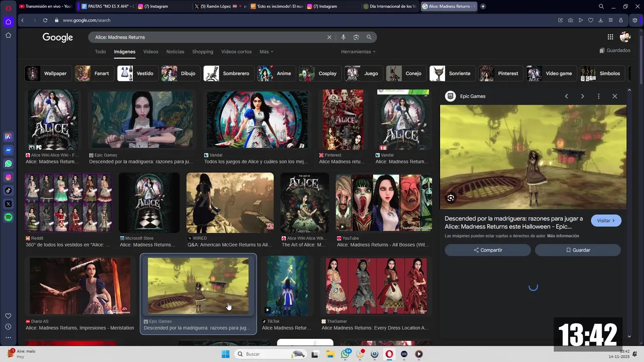Filter images by Cosplay chip
644x362 pixels.
click(320, 73)
